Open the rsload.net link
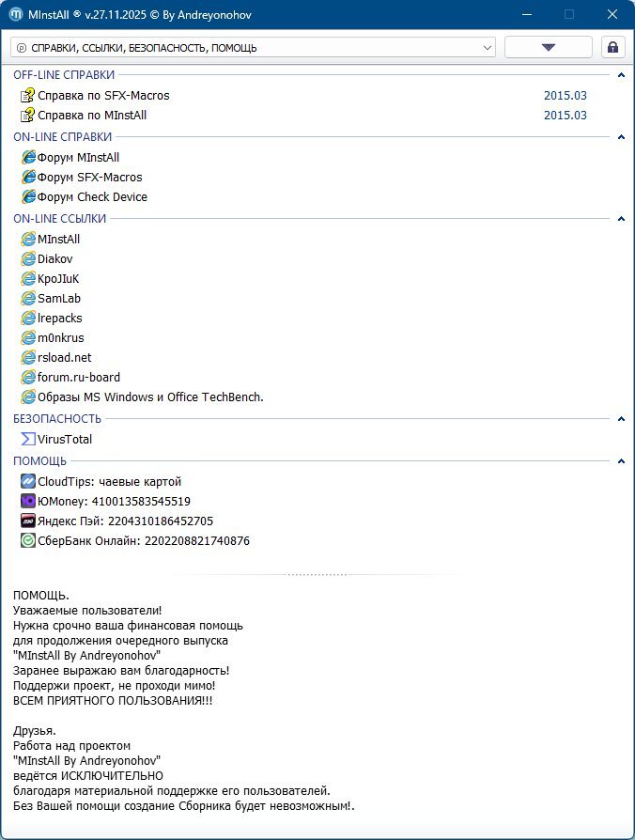 [65, 357]
